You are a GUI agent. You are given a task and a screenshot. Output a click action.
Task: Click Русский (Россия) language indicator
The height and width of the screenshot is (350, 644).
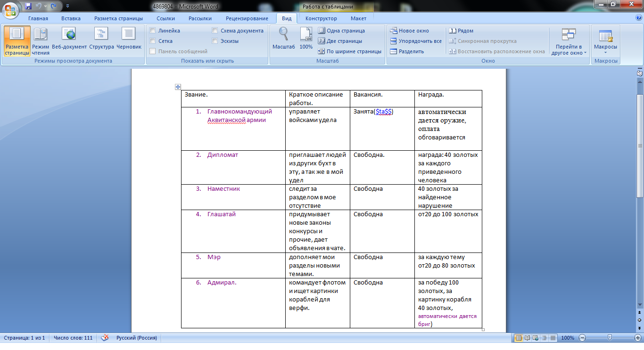pyautogui.click(x=137, y=338)
